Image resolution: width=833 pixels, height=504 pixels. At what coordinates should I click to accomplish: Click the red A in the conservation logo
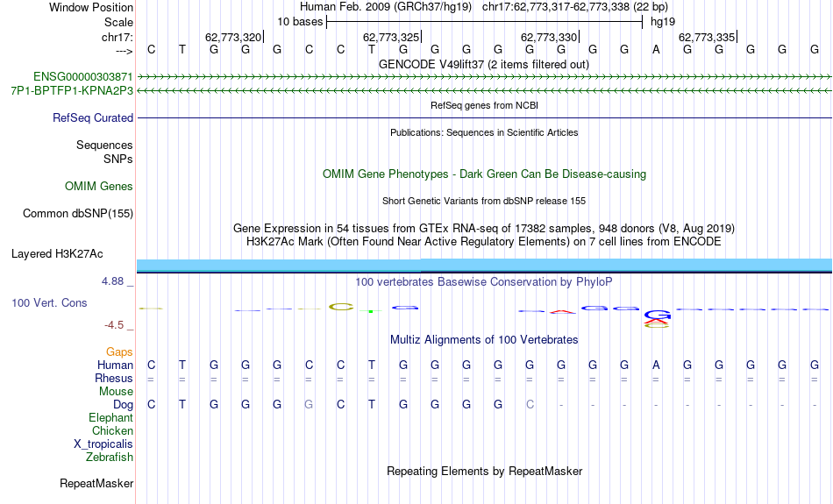563,312
